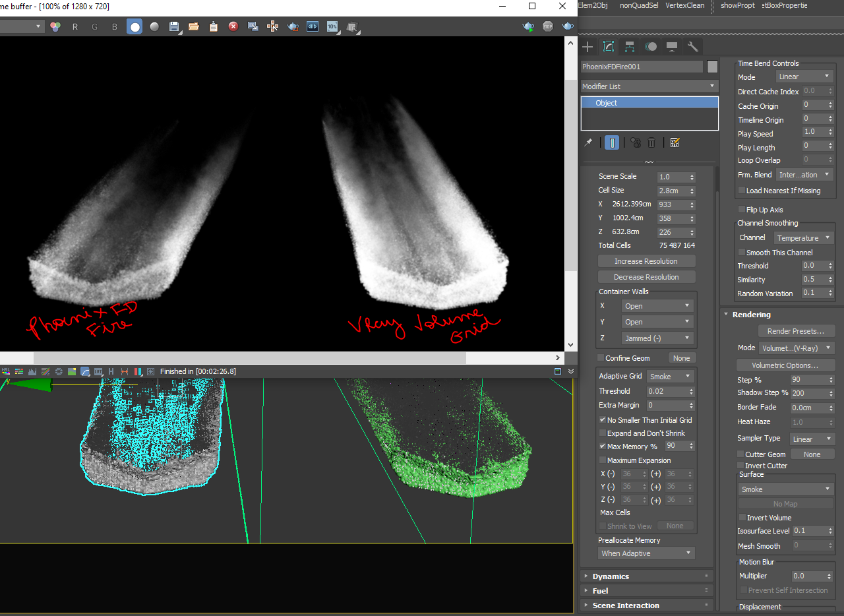Open Container Walls X Open dropdown
The image size is (844, 616).
click(657, 306)
